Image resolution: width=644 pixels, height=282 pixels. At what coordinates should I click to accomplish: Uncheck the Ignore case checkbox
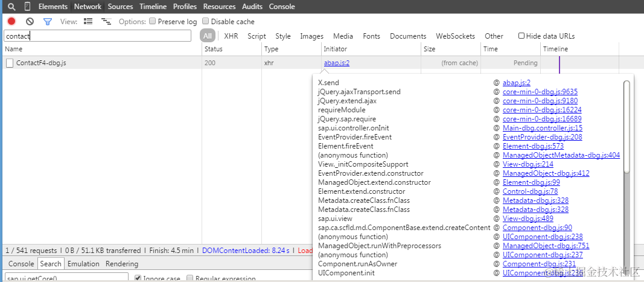coord(138,278)
